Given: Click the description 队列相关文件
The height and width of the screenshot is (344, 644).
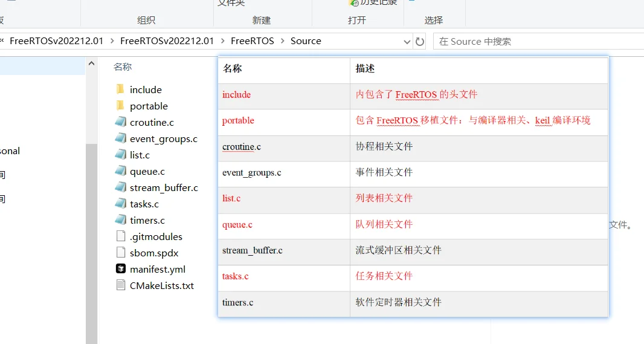Looking at the screenshot, I should click(384, 224).
